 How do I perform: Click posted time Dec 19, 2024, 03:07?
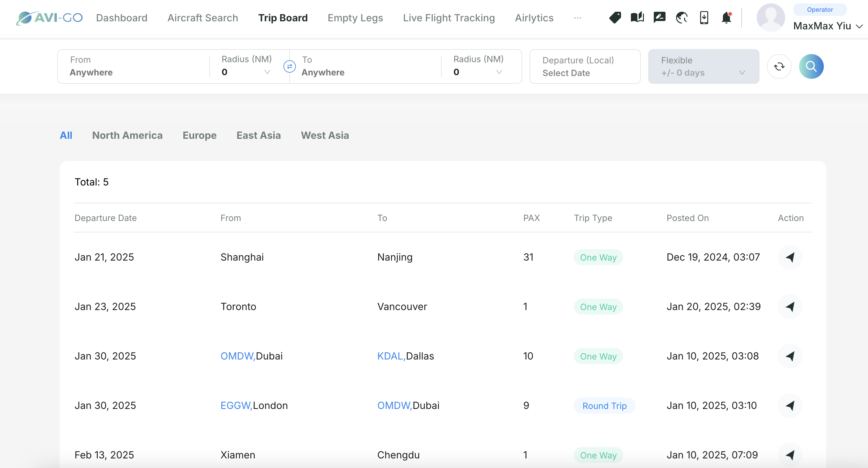coord(713,257)
